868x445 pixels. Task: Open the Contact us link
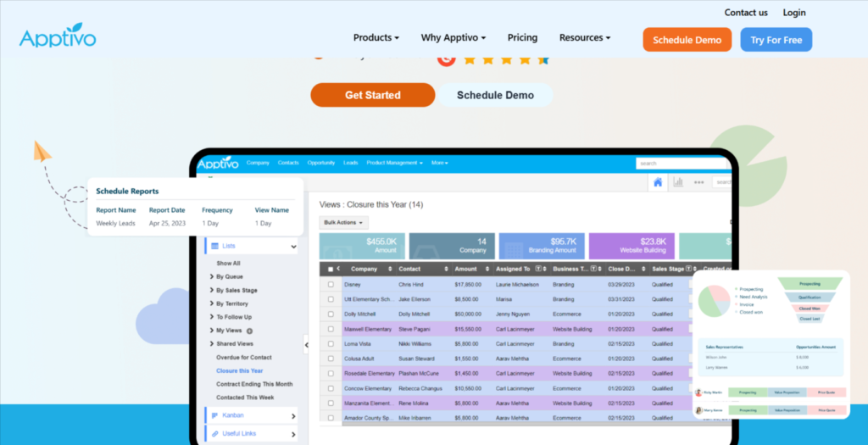pyautogui.click(x=746, y=13)
